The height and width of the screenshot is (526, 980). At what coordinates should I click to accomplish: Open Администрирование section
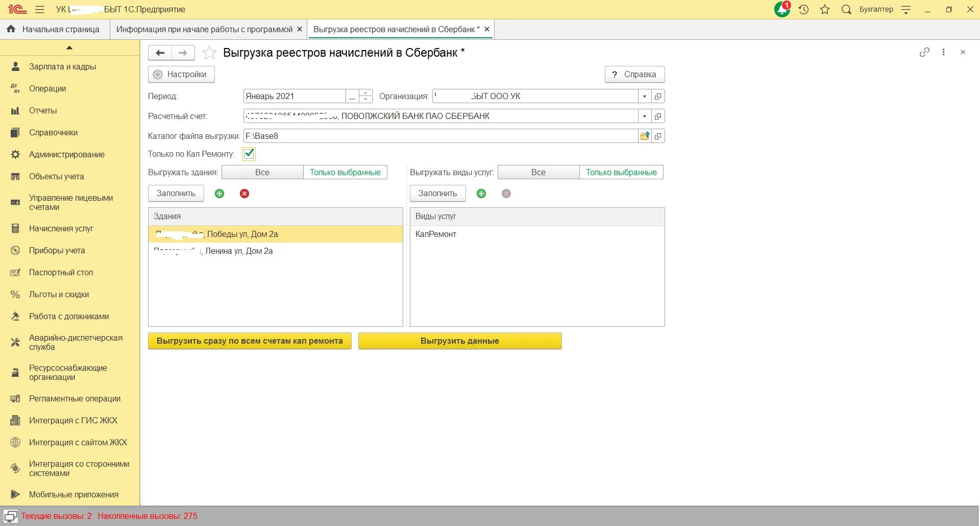coord(66,154)
